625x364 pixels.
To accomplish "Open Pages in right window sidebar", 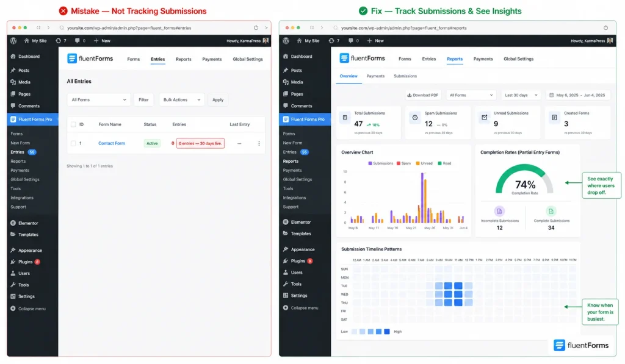I will click(x=297, y=94).
